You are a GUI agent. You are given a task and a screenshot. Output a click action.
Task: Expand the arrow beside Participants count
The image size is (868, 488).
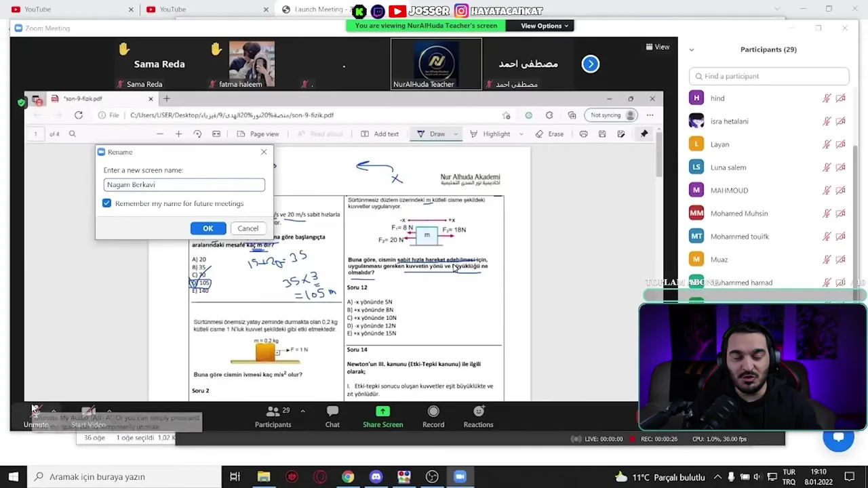[x=302, y=411]
